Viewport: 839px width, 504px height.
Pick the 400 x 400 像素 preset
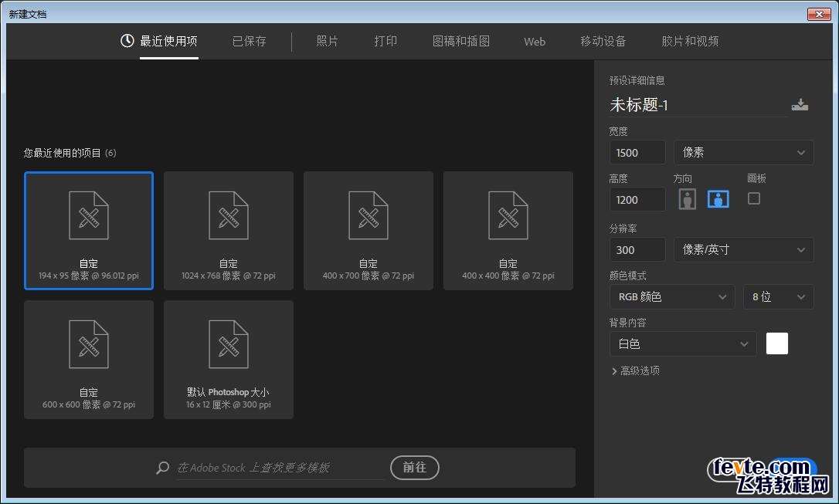[508, 230]
